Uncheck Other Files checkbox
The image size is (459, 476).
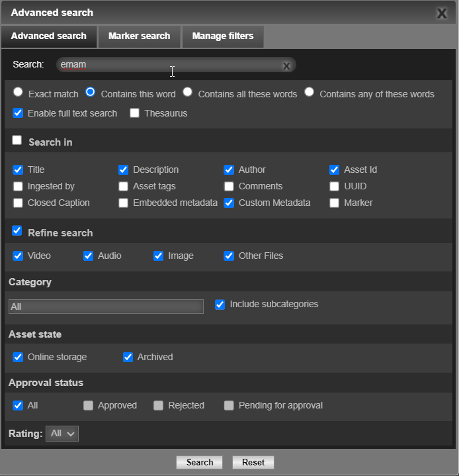[229, 256]
